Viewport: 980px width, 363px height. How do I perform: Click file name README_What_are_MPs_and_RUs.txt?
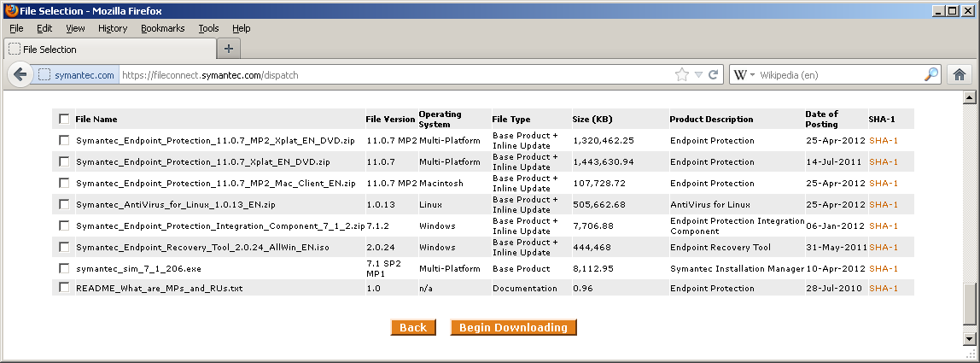coord(160,289)
